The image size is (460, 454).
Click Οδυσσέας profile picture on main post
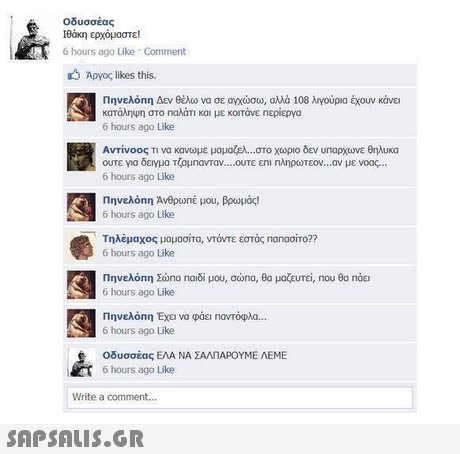point(30,38)
